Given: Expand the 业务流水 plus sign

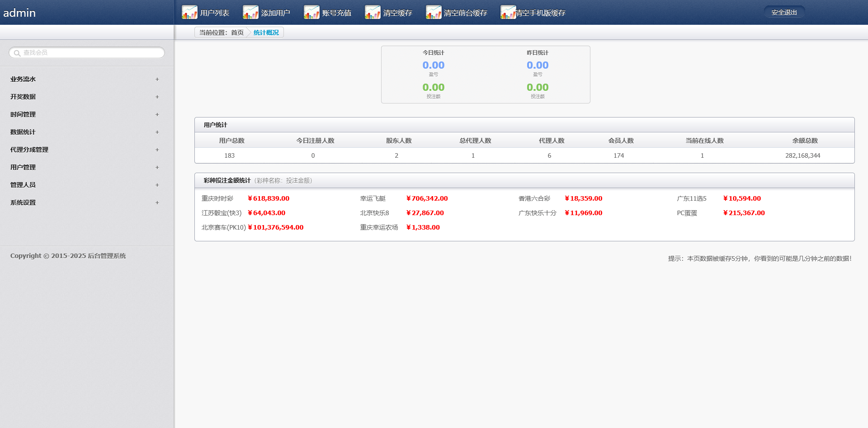Looking at the screenshot, I should tap(157, 79).
